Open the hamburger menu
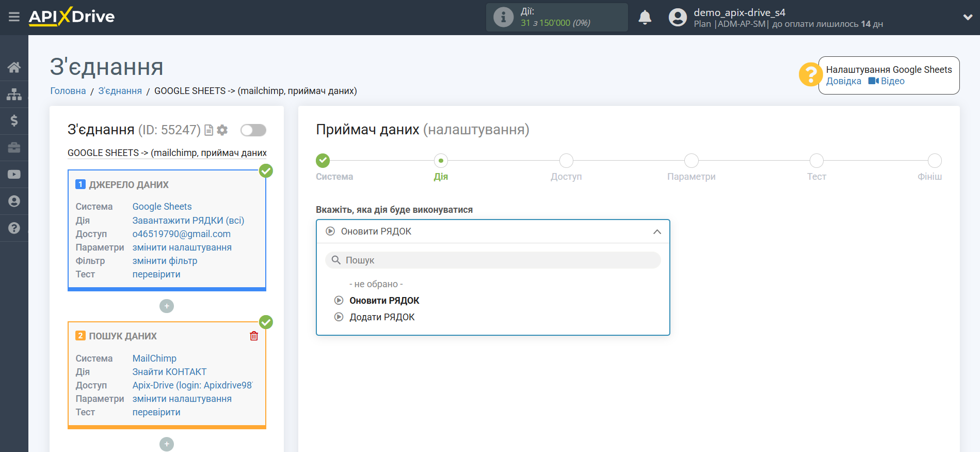Viewport: 980px width, 452px height. pos(14,17)
